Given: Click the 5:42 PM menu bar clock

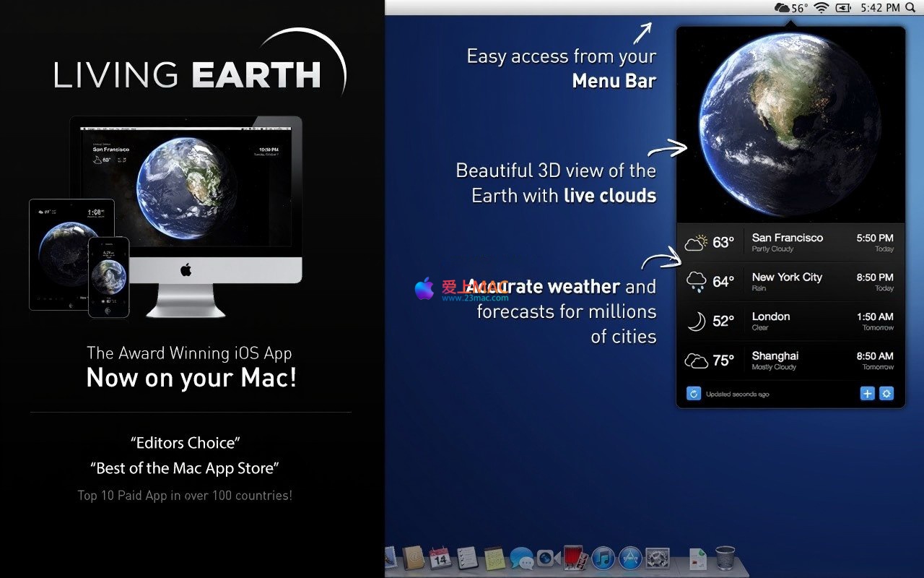Looking at the screenshot, I should (880, 8).
